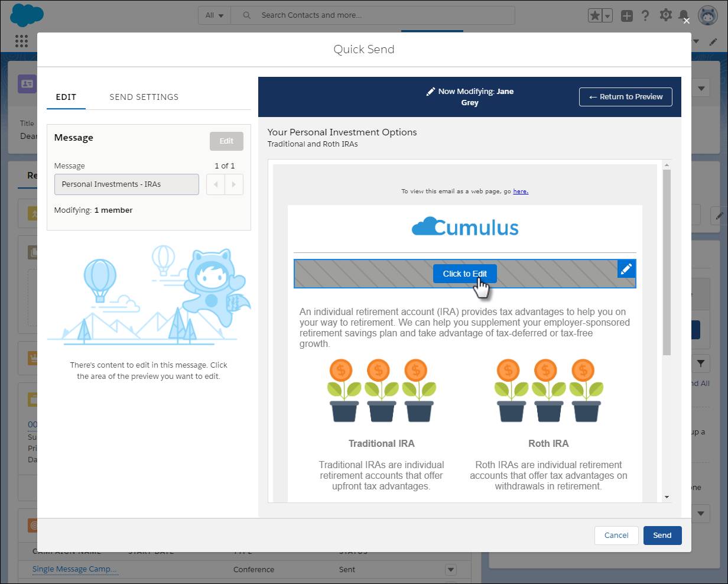The width and height of the screenshot is (728, 584).
Task: Go to the previous message arrow
Action: coord(215,184)
